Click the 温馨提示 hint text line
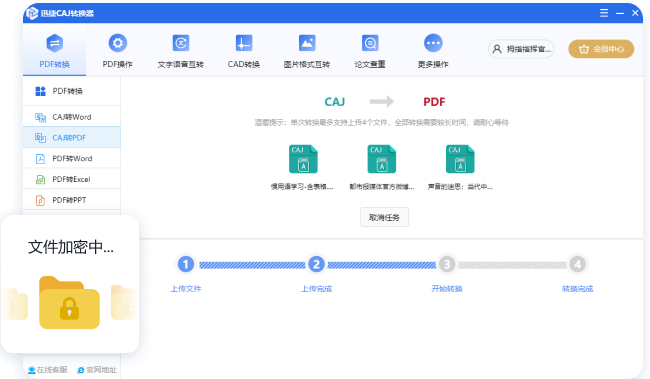This screenshot has width=650, height=379. [x=381, y=123]
